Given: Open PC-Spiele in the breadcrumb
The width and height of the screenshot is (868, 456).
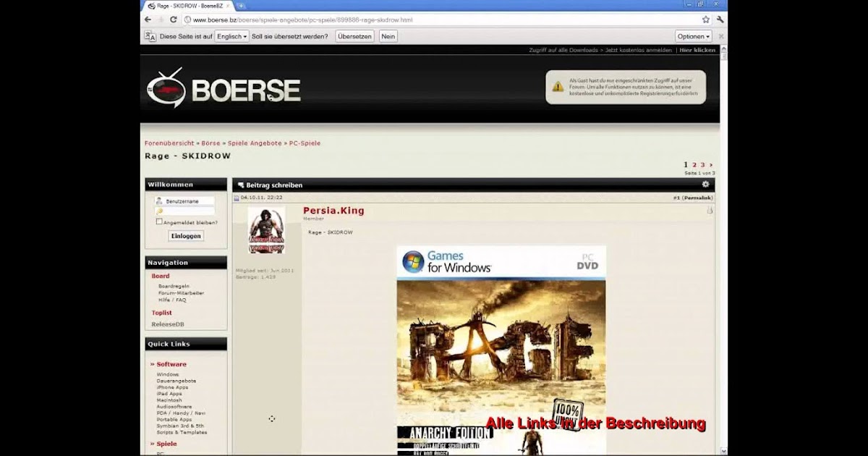Looking at the screenshot, I should (x=305, y=143).
